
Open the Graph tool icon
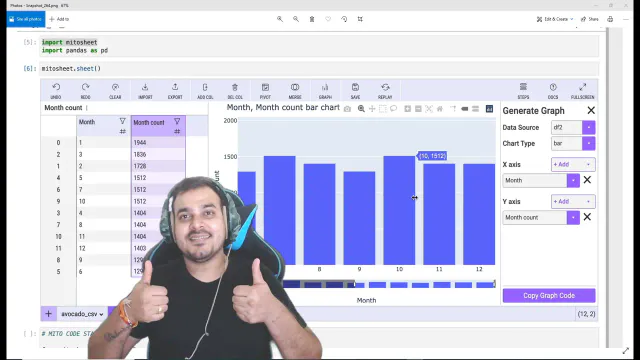325,87
